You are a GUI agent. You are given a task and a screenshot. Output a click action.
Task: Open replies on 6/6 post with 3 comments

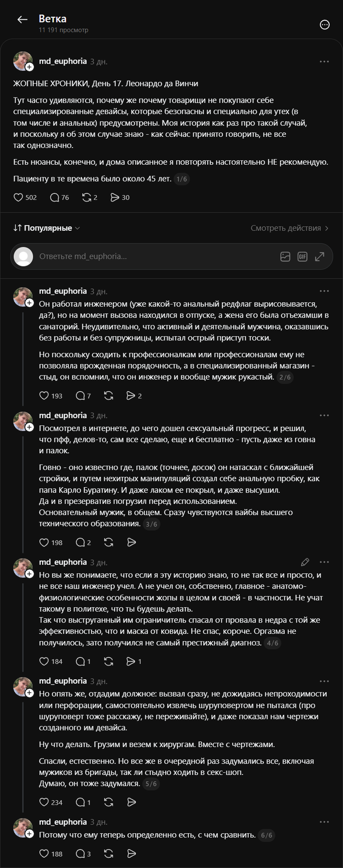coord(83,854)
